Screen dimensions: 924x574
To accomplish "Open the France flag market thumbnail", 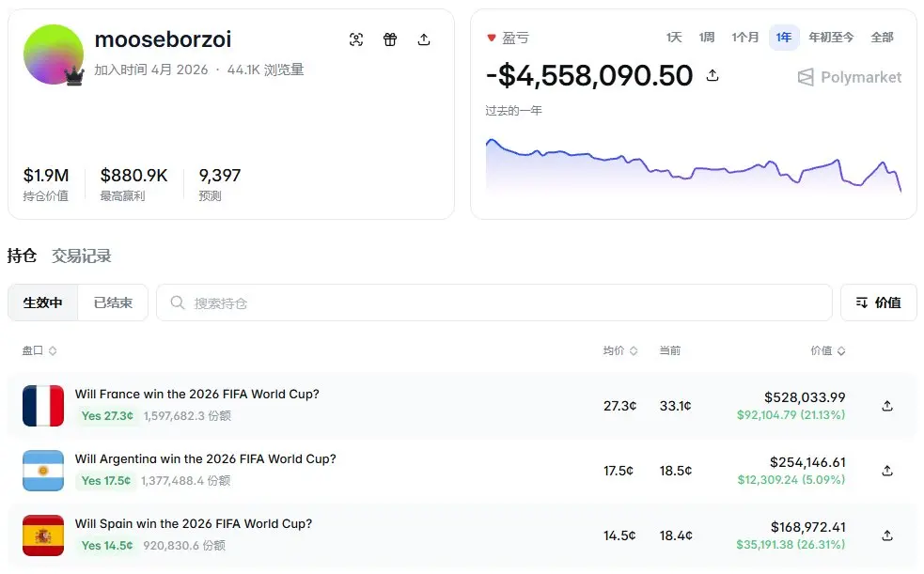I will pos(43,406).
